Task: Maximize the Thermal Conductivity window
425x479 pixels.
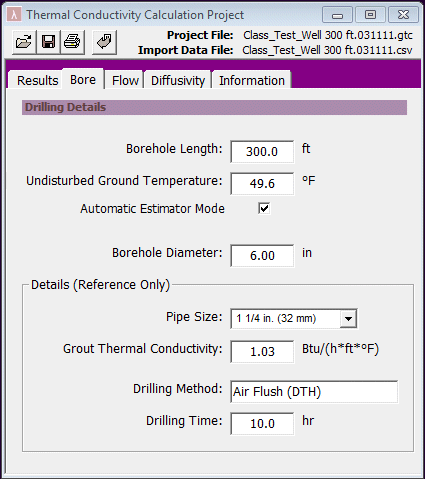Action: click(370, 15)
